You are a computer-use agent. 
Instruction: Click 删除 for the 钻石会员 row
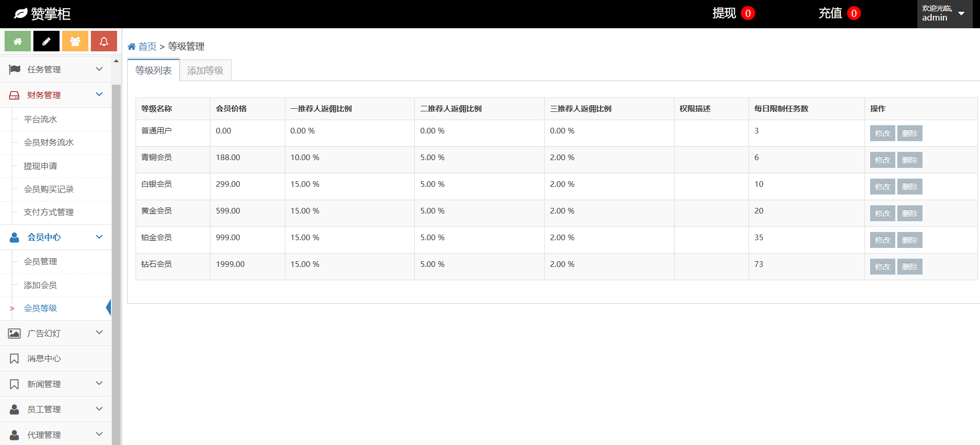[x=910, y=267]
